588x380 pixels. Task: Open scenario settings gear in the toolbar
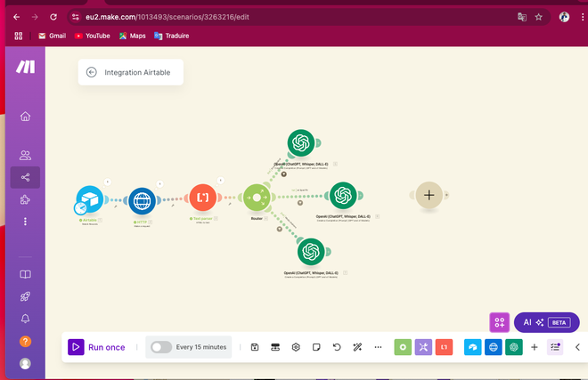click(296, 347)
